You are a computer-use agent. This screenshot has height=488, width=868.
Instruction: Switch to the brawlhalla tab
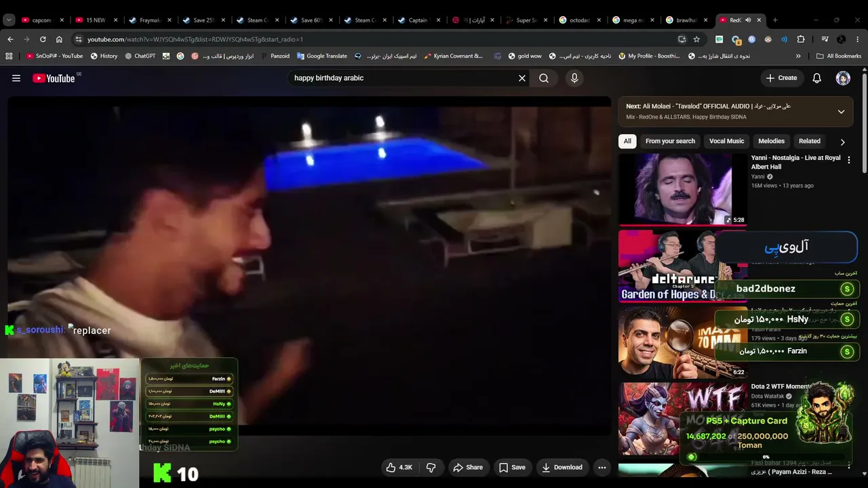[x=687, y=20]
